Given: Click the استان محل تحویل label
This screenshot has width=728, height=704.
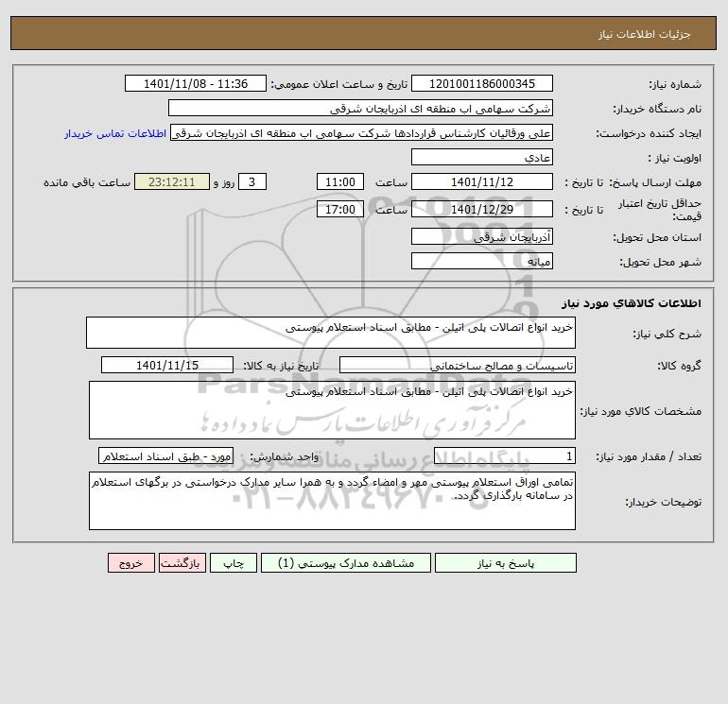Looking at the screenshot, I should [x=657, y=237].
